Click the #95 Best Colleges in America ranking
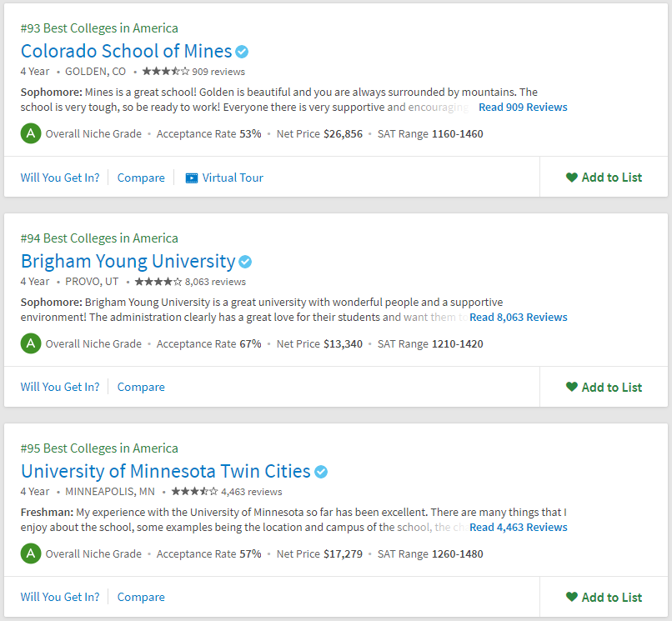 (x=99, y=448)
